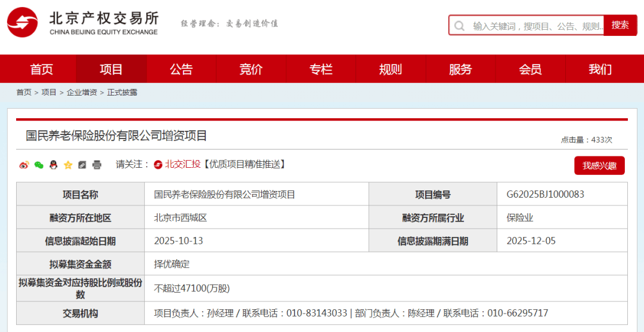Open the 北交汇投 link
The width and height of the screenshot is (644, 332).
(x=182, y=164)
